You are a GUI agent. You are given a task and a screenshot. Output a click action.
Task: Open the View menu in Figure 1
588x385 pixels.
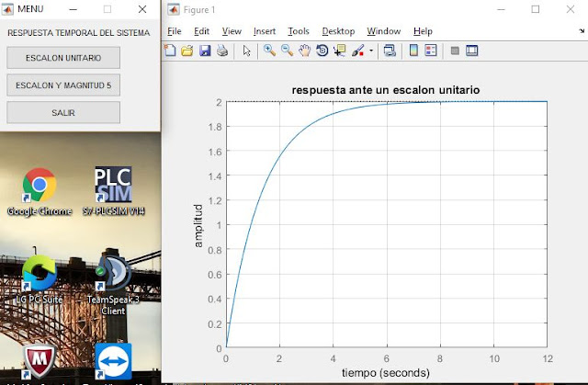[232, 31]
